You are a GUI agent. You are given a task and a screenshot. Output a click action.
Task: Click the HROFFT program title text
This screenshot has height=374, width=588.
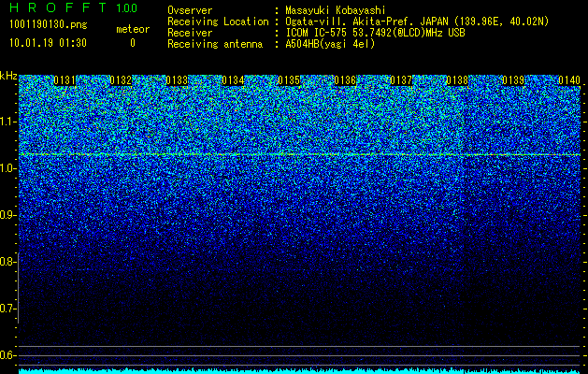point(58,7)
